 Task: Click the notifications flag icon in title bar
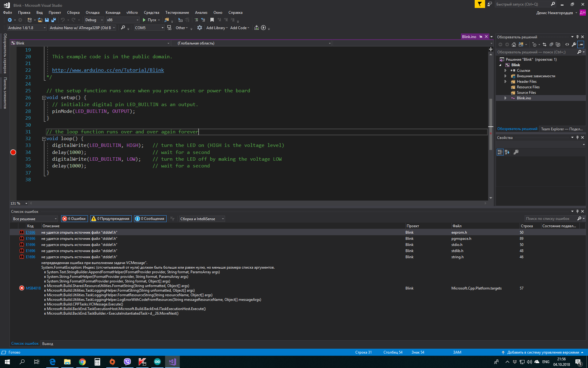(x=480, y=4)
